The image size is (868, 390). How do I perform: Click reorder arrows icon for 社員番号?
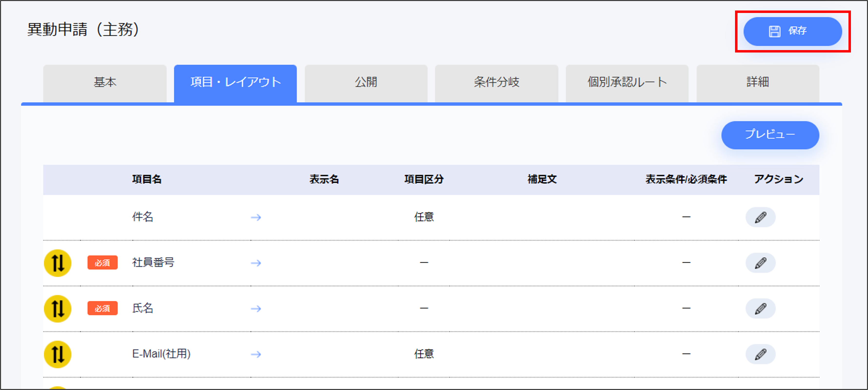tap(58, 263)
